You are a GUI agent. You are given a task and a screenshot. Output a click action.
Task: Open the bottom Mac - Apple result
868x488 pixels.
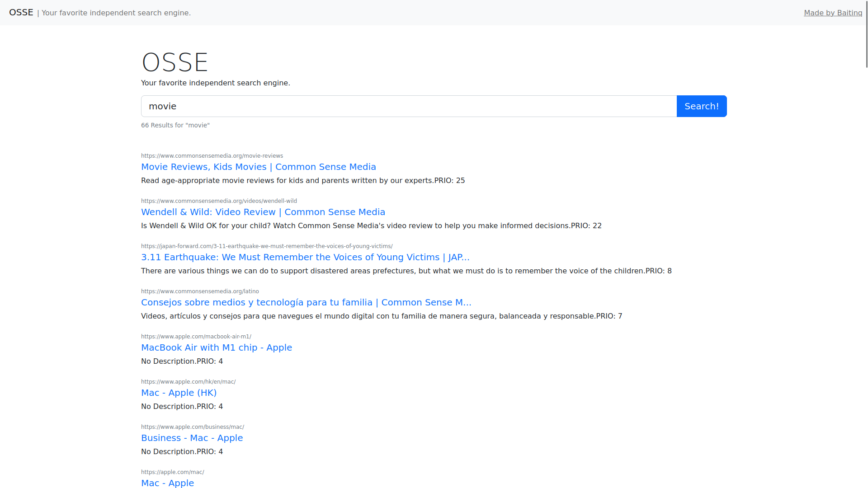tap(167, 483)
